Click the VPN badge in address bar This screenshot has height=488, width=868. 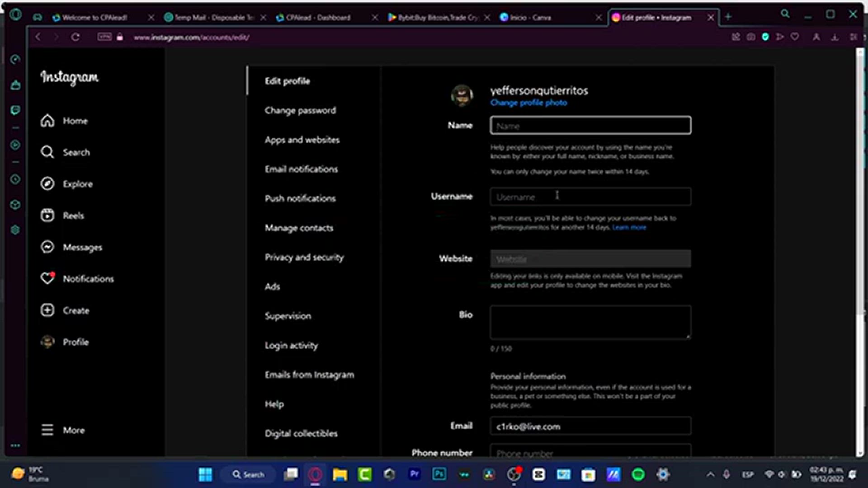[x=104, y=37]
